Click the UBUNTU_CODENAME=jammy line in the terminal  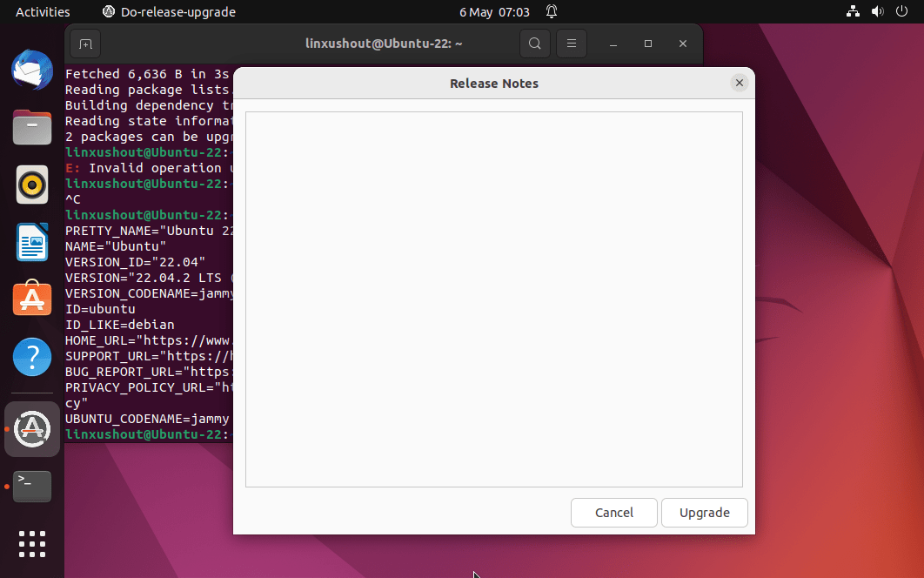(147, 419)
